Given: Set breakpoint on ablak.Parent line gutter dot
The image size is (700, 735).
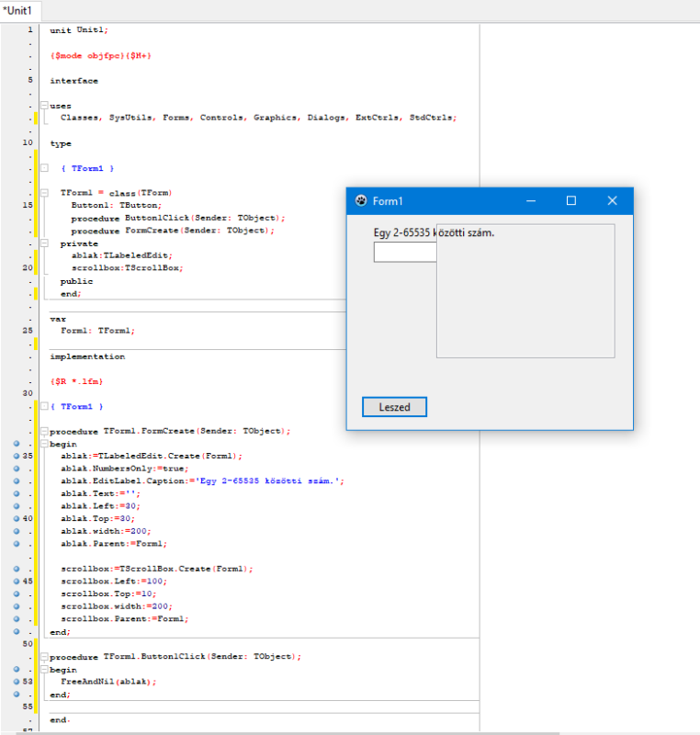Looking at the screenshot, I should click(x=17, y=544).
